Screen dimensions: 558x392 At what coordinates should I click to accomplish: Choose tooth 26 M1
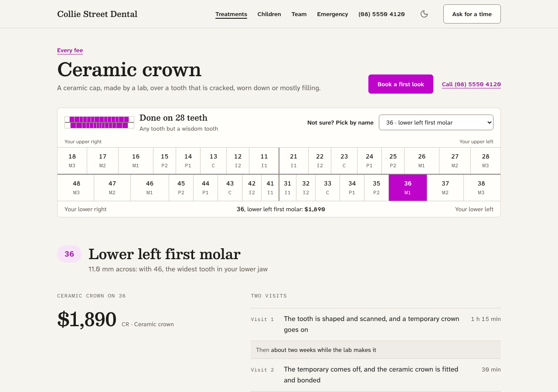pos(422,161)
